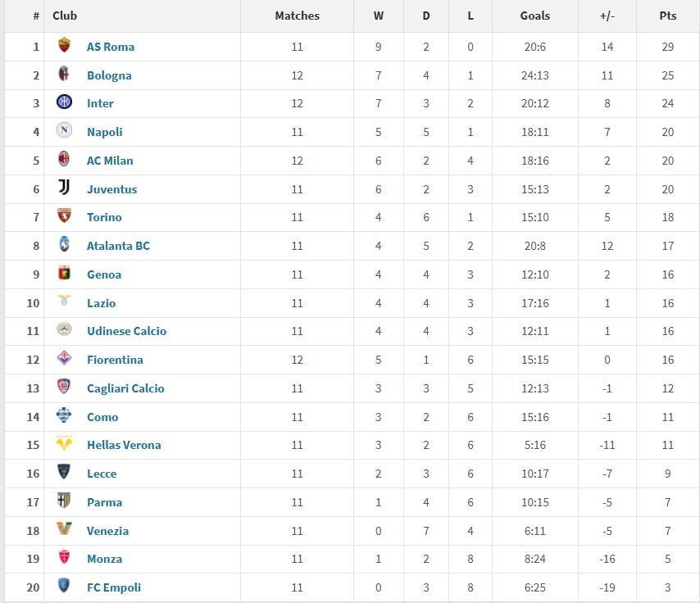
Task: Click the Bologna club crest icon
Action: coord(64,75)
